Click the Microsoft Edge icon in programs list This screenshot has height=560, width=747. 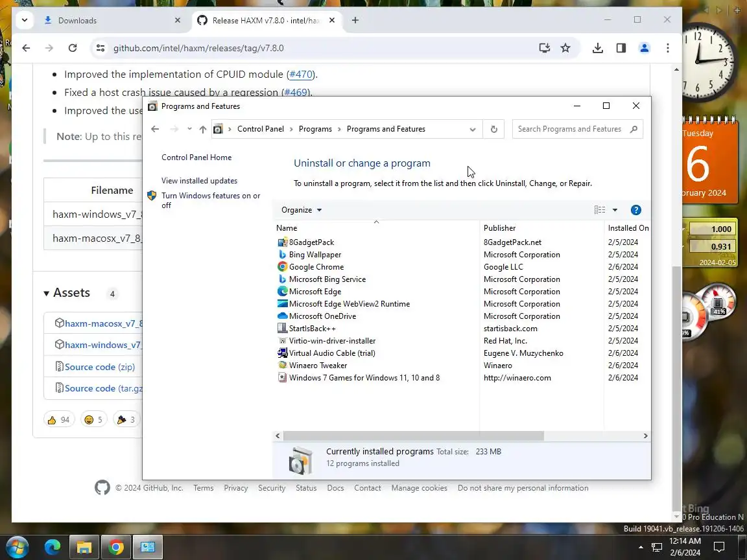[x=282, y=292]
